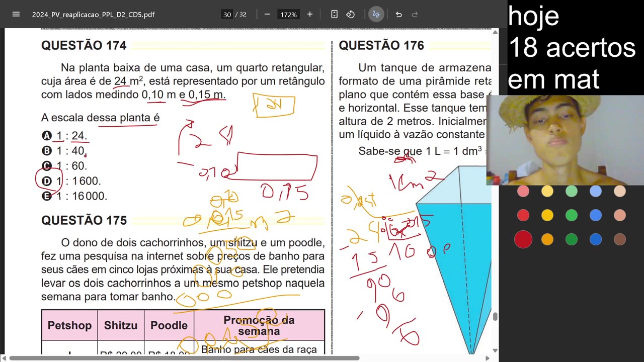Click the Promoção da semana header cell

pos(259,325)
